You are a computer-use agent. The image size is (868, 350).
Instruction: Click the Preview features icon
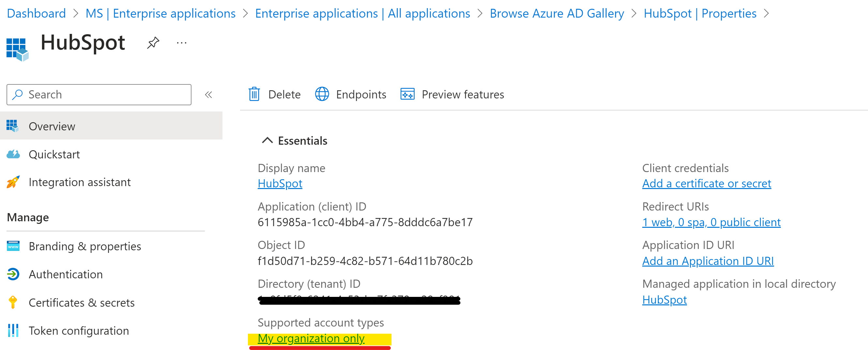coord(407,94)
